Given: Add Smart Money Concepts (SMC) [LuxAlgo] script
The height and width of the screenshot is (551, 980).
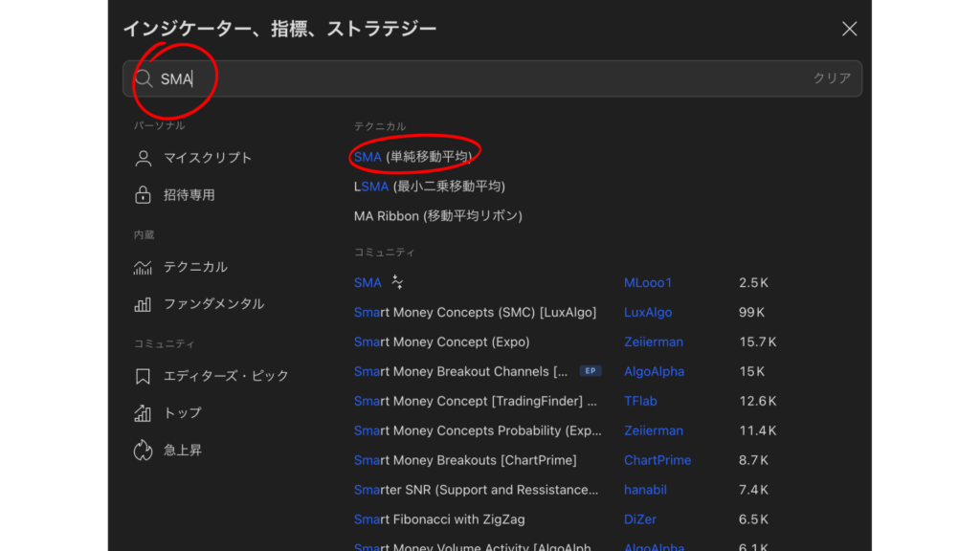Looking at the screenshot, I should tap(475, 313).
